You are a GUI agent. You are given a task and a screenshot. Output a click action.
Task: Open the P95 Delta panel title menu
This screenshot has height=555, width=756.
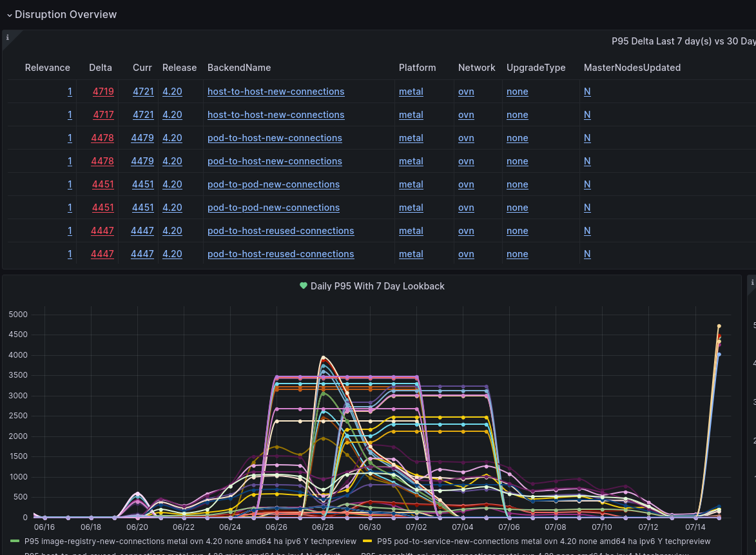(683, 41)
